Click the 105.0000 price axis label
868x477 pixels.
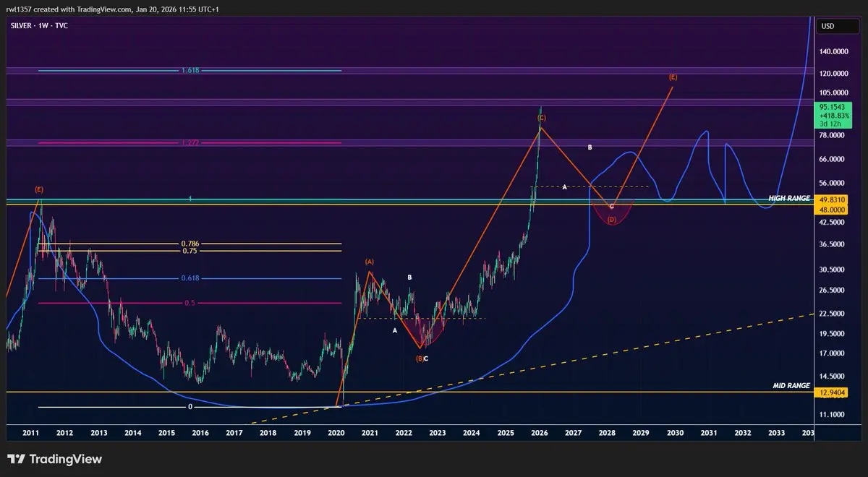point(834,93)
